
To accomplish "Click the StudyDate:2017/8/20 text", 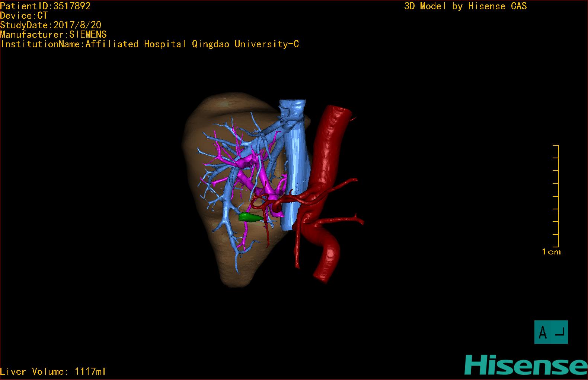I will pos(51,25).
